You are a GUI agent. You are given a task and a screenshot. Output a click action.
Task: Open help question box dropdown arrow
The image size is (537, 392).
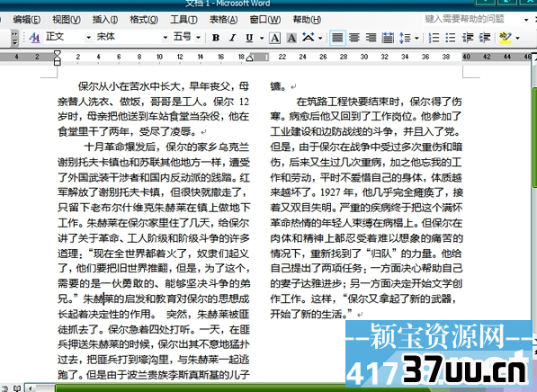point(526,20)
